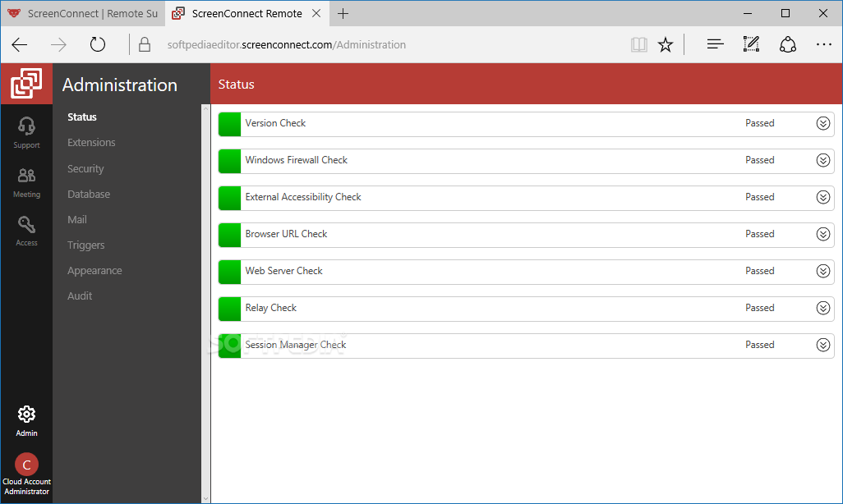The height and width of the screenshot is (504, 843).
Task: Open a new browser tab
Action: (x=343, y=14)
